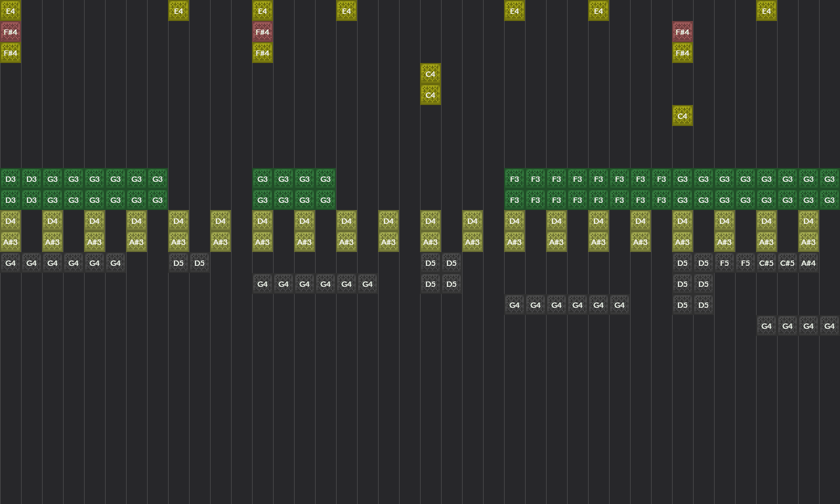This screenshot has width=840, height=504.
Task: Select the first F3 note in the green row
Action: point(514,179)
